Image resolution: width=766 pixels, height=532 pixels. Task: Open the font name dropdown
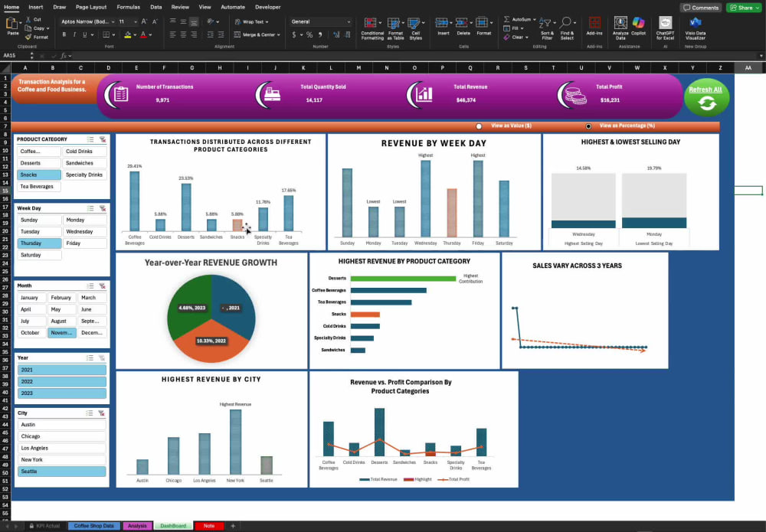pyautogui.click(x=113, y=22)
